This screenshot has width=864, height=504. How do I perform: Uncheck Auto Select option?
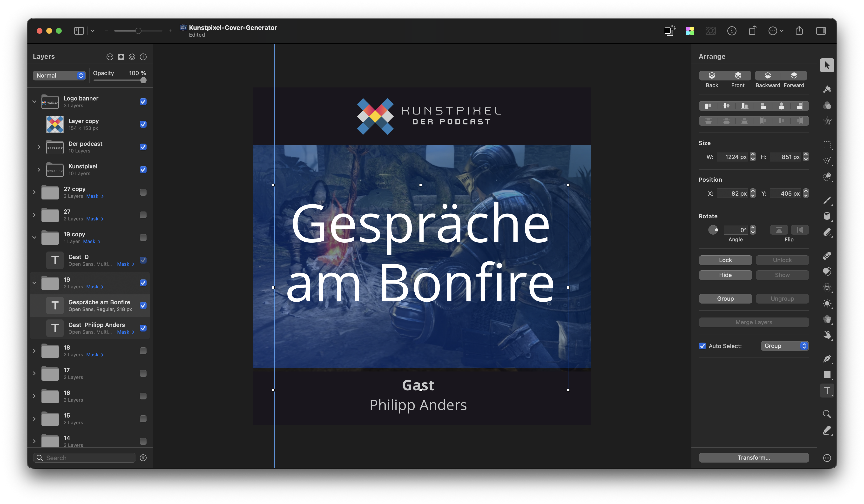(702, 346)
